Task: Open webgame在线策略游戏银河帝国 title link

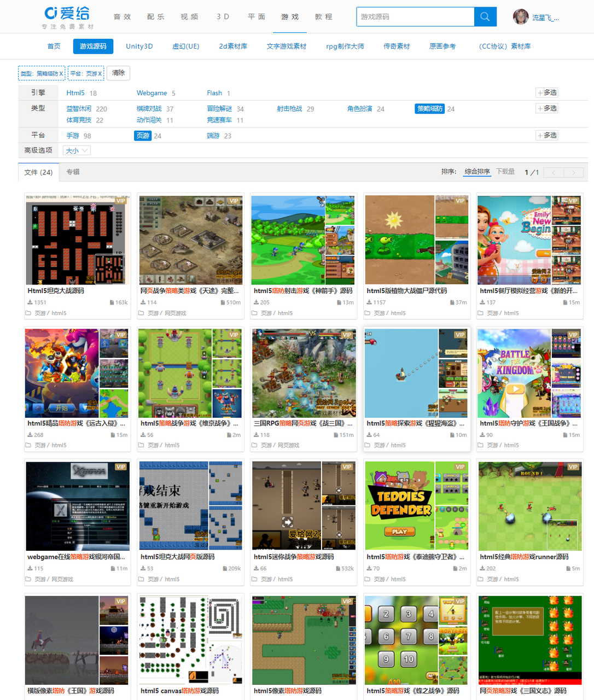Action: [x=77, y=557]
